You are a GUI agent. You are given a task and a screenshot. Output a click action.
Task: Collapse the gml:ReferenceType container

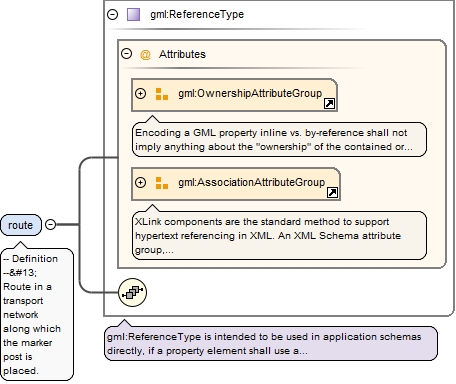113,15
